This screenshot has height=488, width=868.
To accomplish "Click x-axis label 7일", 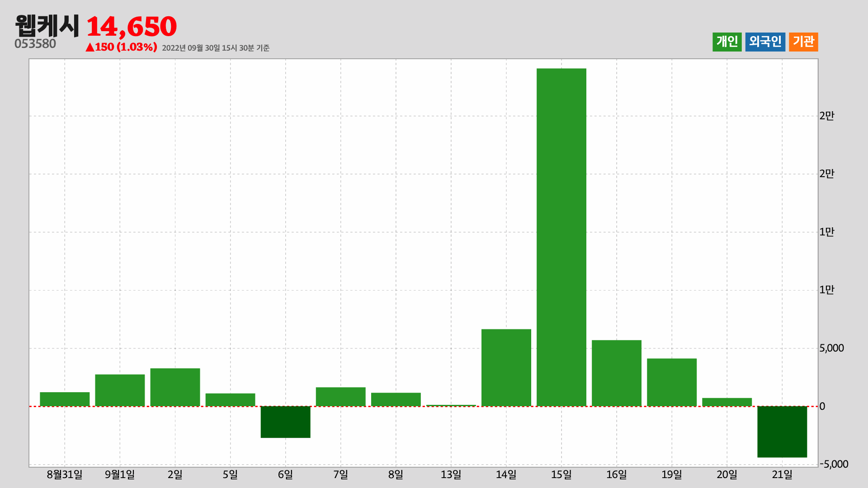I will coord(340,475).
